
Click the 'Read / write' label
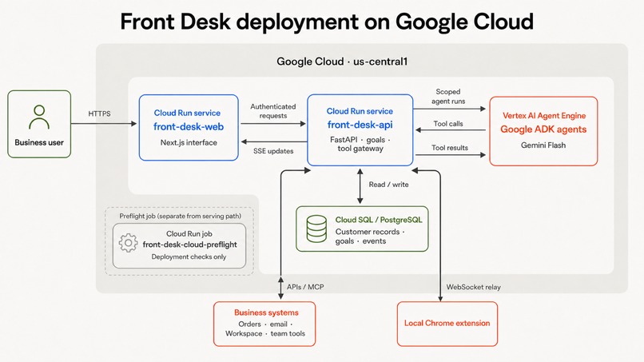(388, 185)
